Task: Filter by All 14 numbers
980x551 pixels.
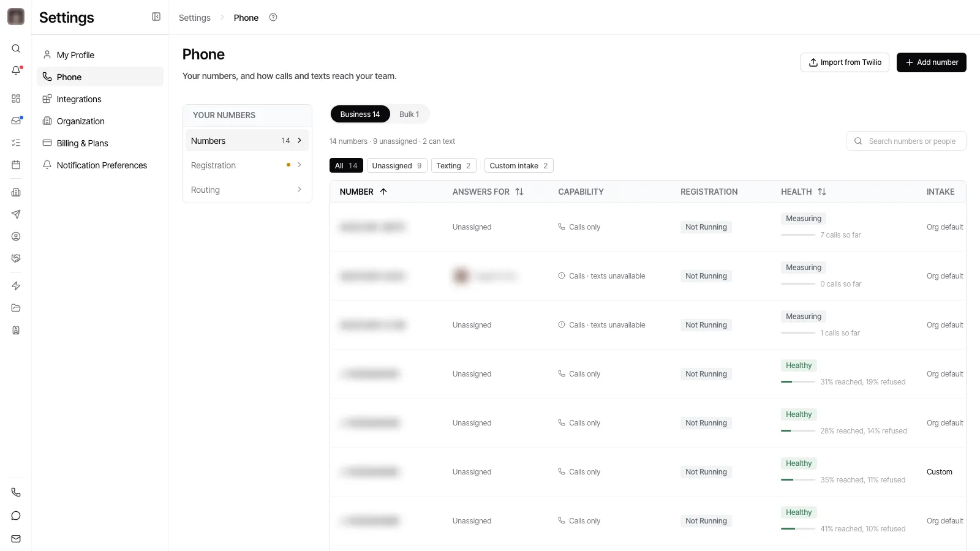Action: (x=346, y=166)
